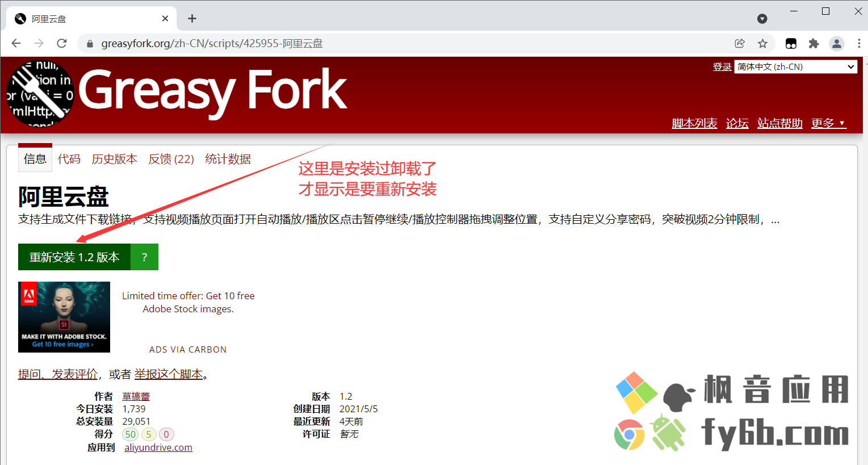
Task: Open the Chrome three-dot menu
Action: pos(858,43)
